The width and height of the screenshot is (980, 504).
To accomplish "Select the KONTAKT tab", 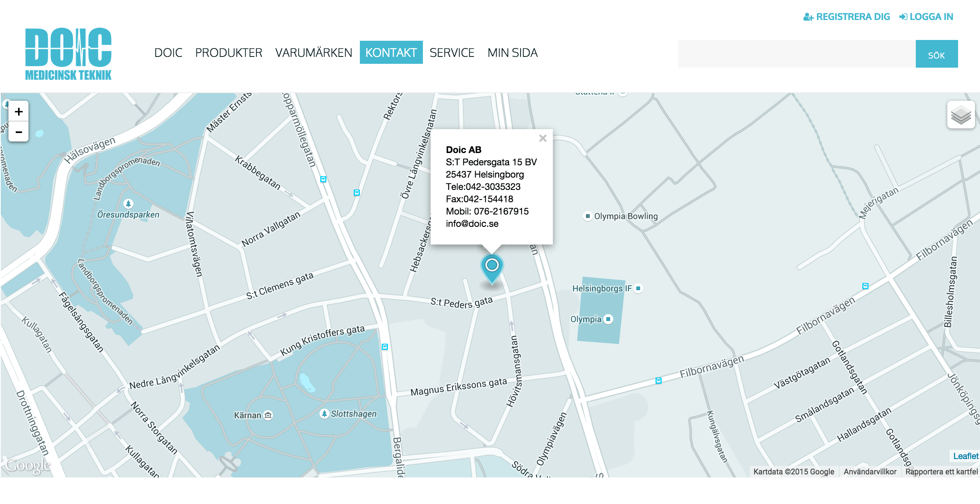I will tap(391, 53).
